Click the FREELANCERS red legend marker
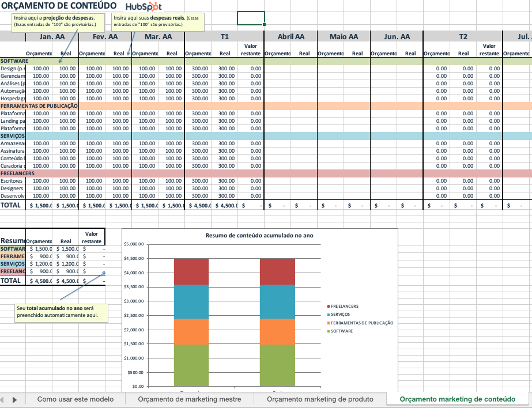This screenshot has height=408, width=532. click(328, 307)
